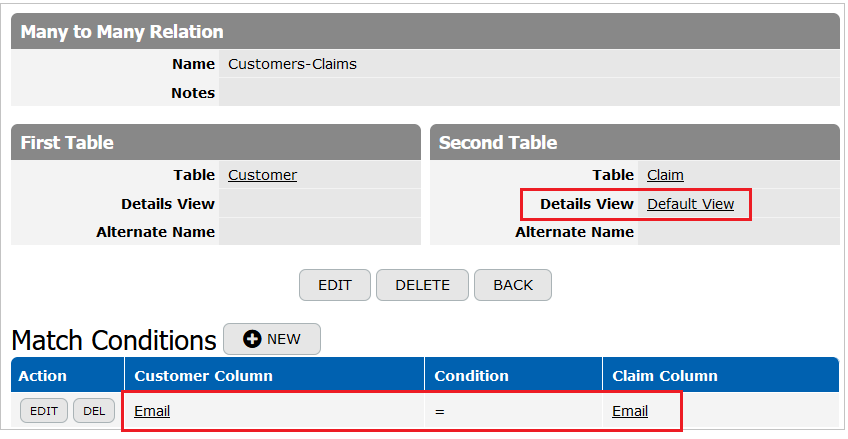Image resolution: width=848 pixels, height=439 pixels.
Task: Click the Match Conditions heading
Action: point(114,340)
